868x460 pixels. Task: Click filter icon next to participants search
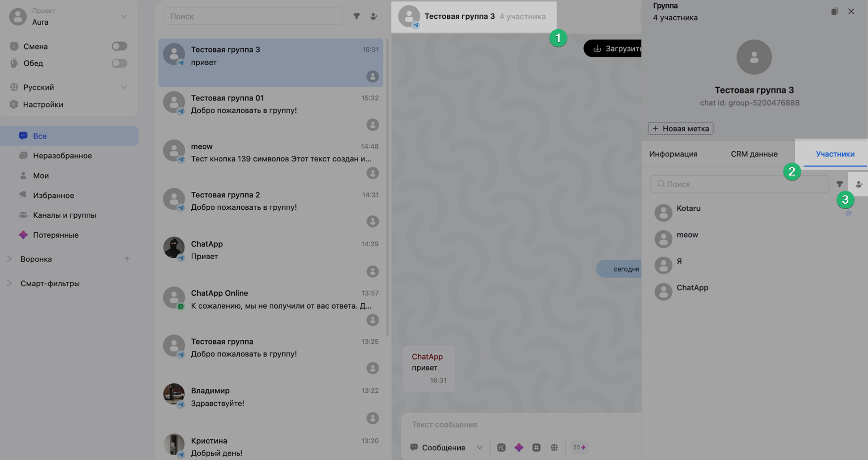(x=839, y=184)
